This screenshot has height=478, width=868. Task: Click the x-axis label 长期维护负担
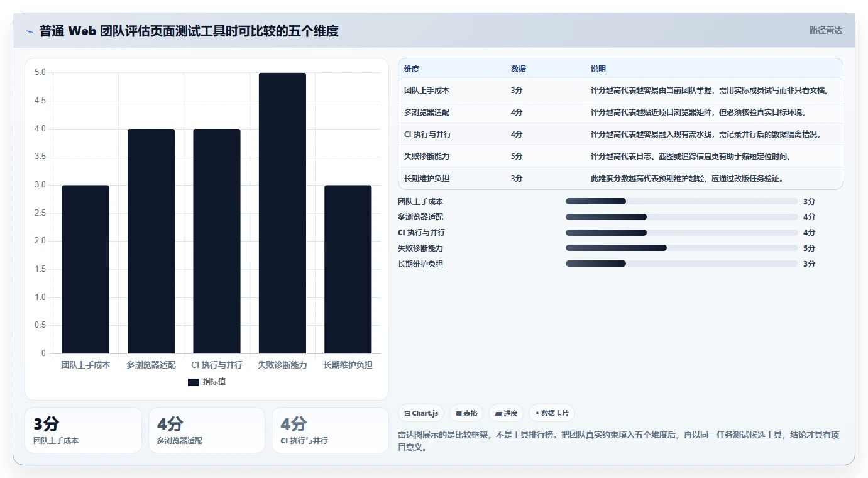[x=348, y=365]
